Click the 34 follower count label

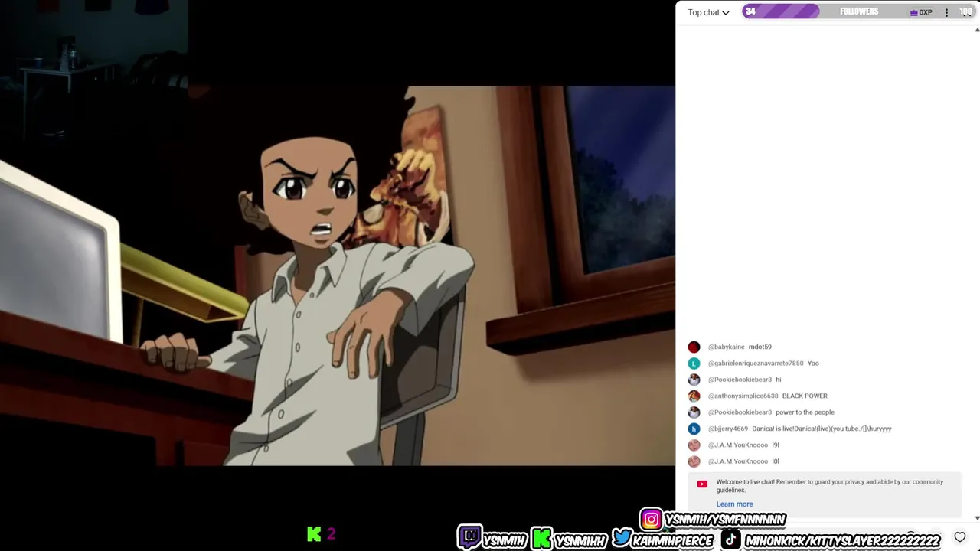click(750, 11)
